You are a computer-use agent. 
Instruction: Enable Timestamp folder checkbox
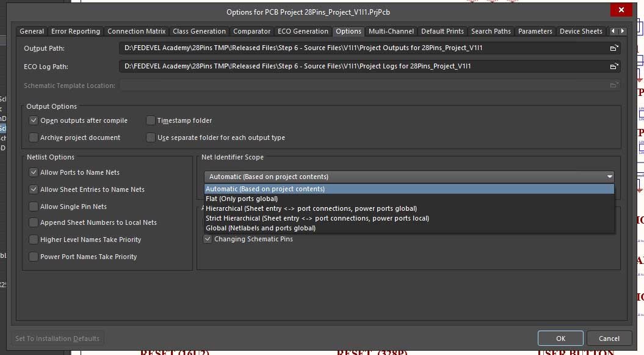(151, 121)
